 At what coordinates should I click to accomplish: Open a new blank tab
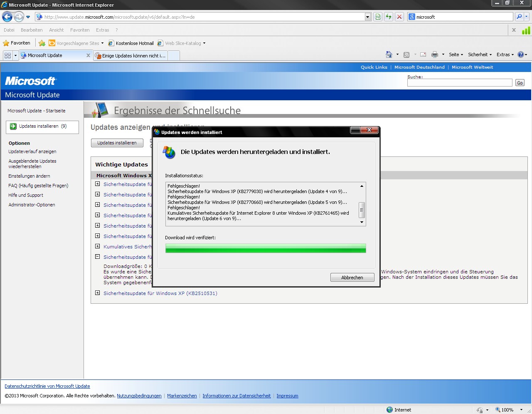click(x=174, y=56)
